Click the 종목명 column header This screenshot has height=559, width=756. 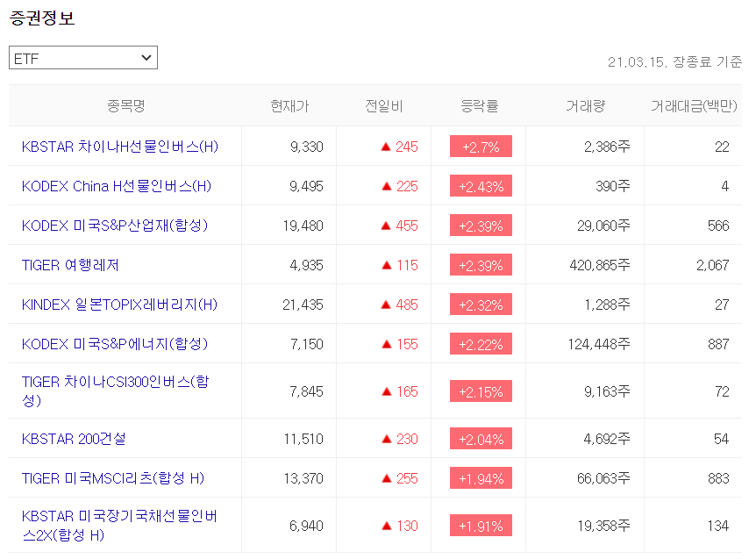tap(125, 106)
